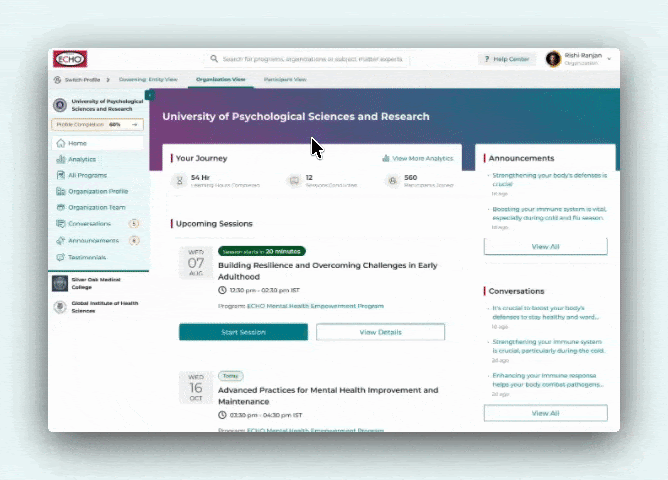Click the clock icon beside 03:30 pm
The height and width of the screenshot is (480, 668).
coord(222,415)
